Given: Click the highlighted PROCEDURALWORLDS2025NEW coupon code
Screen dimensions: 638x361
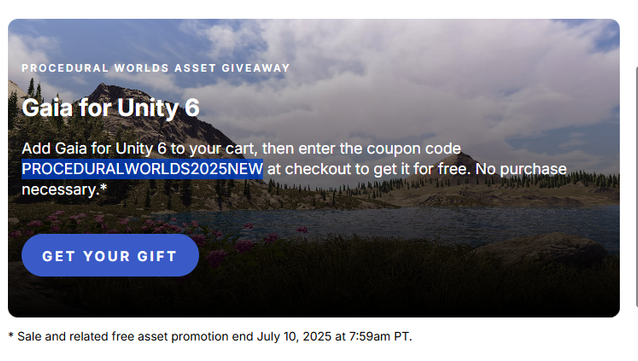Looking at the screenshot, I should 142,169.
